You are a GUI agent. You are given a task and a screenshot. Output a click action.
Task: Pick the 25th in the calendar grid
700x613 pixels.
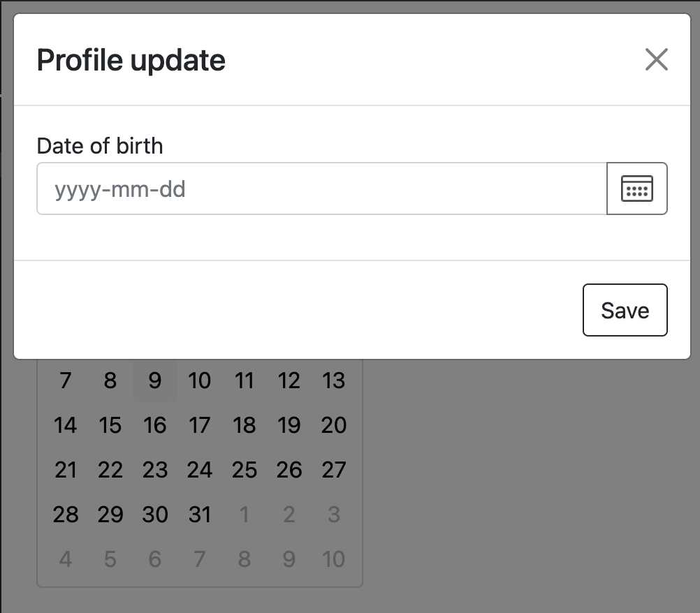coord(244,470)
